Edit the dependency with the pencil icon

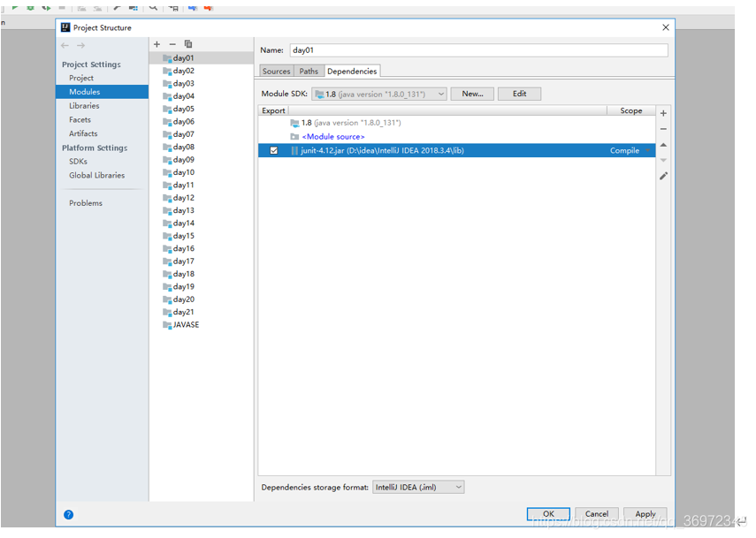click(x=663, y=177)
